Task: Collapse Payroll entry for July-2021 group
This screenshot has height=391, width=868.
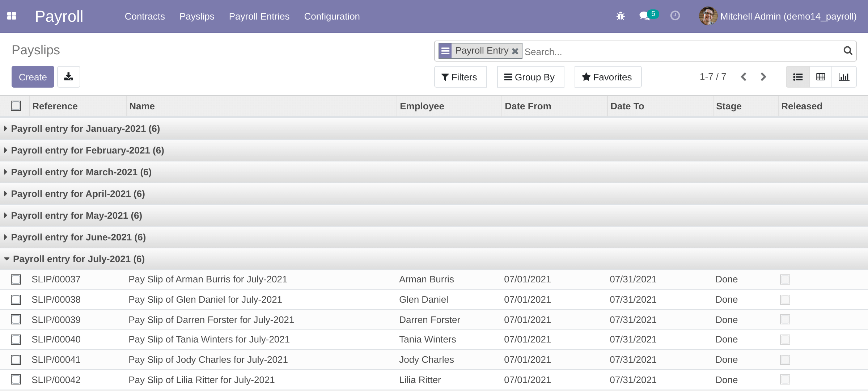Action: (x=79, y=259)
